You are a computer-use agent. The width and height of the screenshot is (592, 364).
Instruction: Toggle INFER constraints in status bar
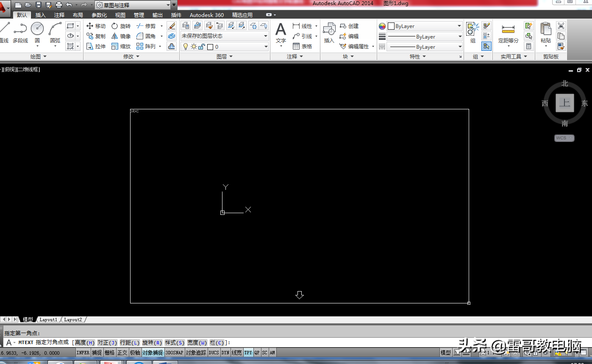pos(83,353)
